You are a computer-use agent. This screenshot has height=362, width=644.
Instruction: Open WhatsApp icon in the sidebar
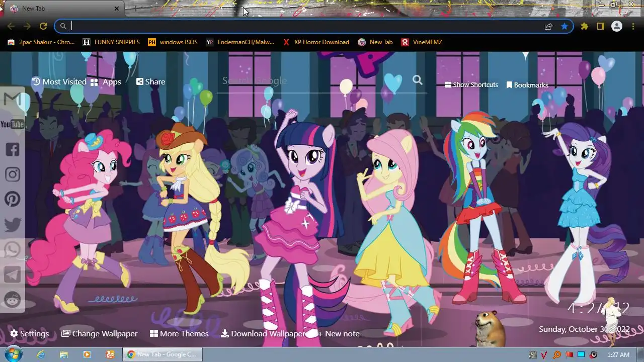[12, 249]
